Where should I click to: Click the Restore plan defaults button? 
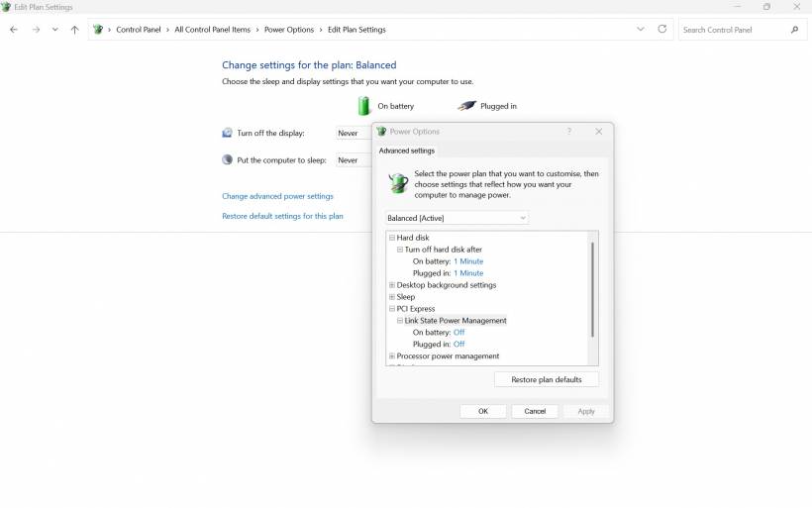click(546, 379)
